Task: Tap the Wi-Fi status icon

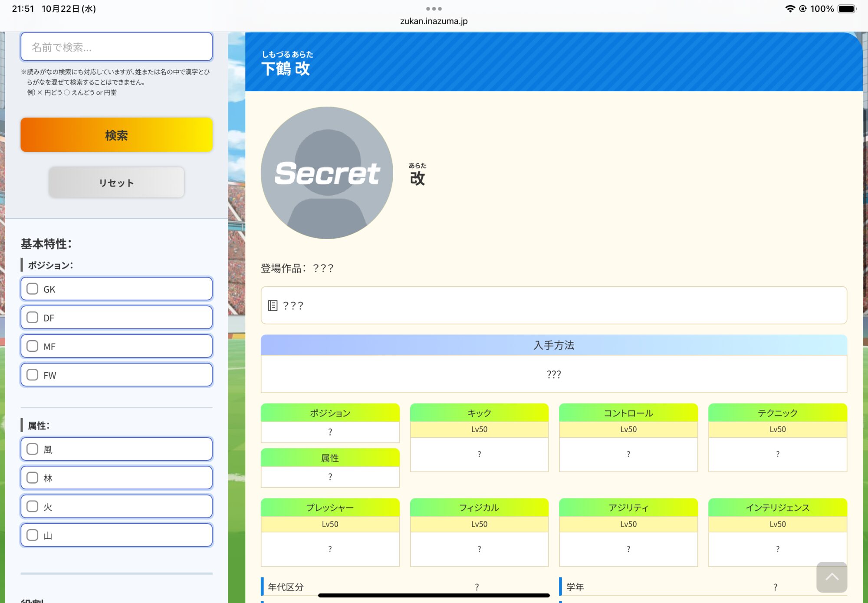Action: 790,9
